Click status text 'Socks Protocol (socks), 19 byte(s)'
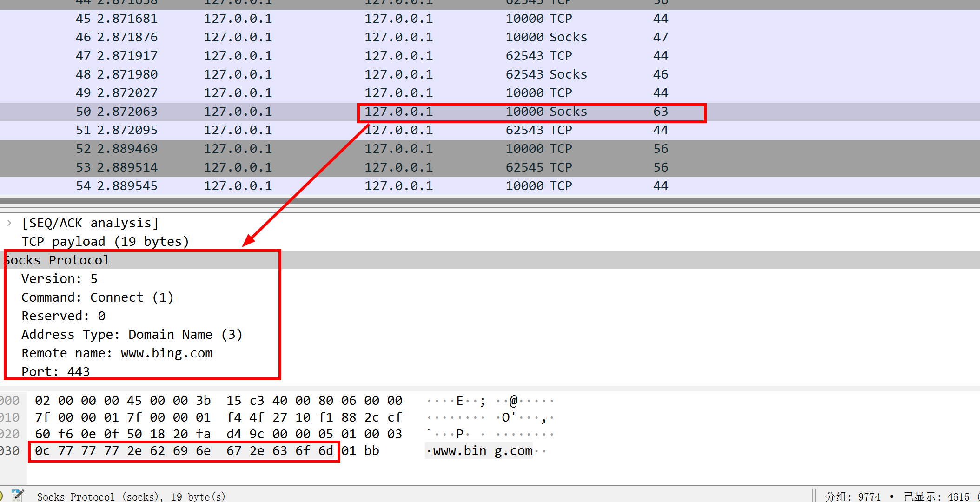Image resolution: width=980 pixels, height=502 pixels. pos(131,496)
